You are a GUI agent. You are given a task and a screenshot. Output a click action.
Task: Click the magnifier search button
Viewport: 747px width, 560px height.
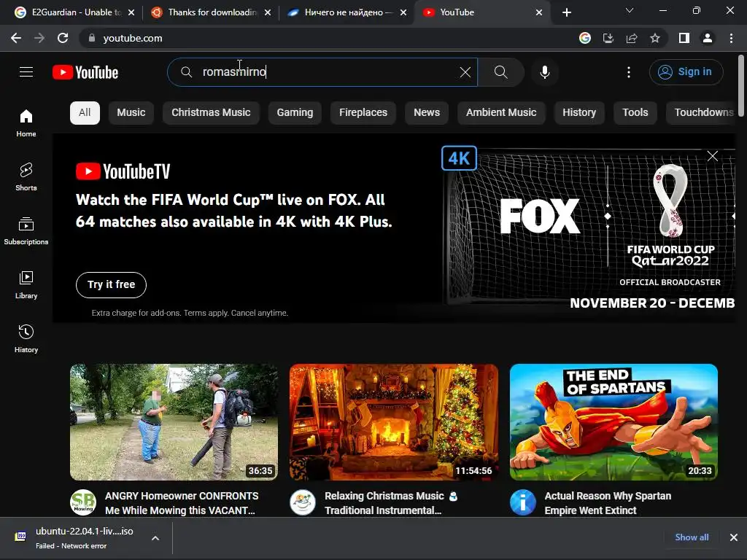[500, 72]
